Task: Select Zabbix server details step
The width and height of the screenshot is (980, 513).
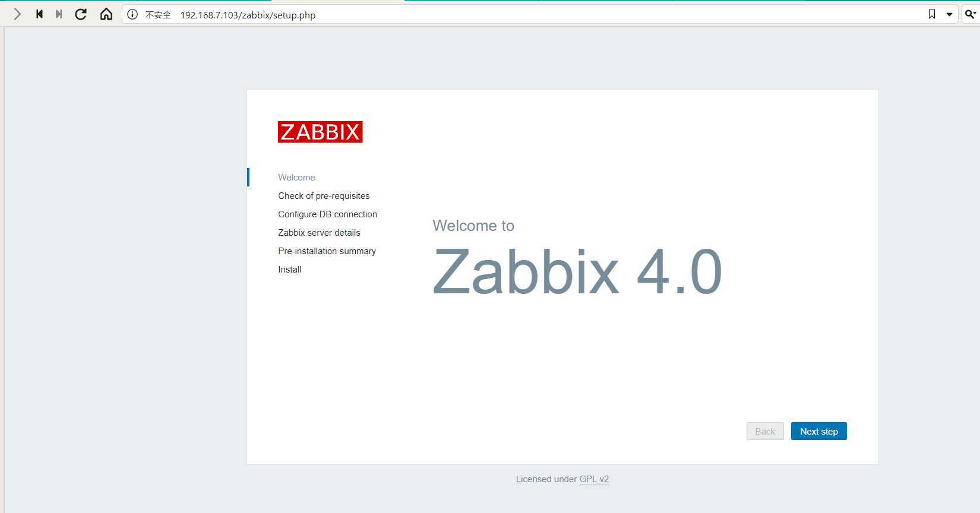Action: pyautogui.click(x=319, y=233)
